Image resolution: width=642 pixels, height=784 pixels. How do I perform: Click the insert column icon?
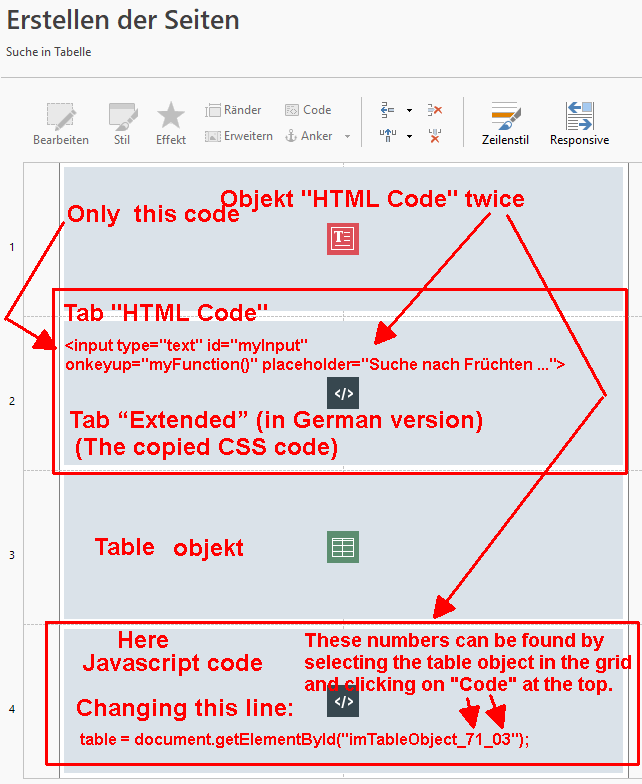point(390,136)
